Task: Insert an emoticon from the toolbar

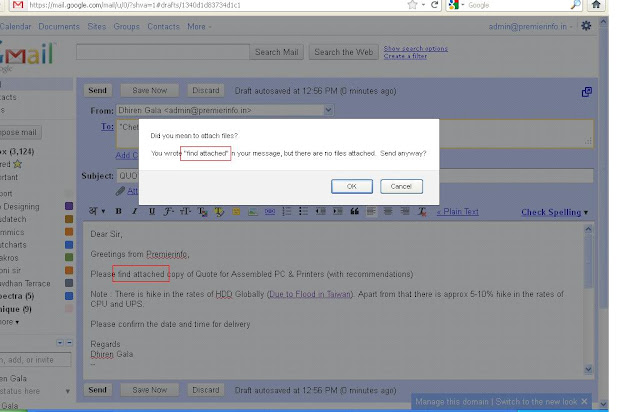Action: click(x=236, y=212)
